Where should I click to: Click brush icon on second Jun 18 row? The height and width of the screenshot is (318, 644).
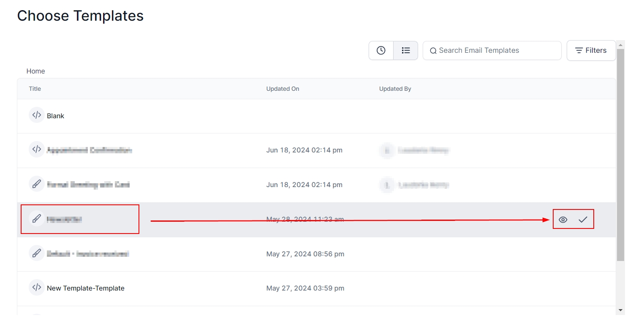(x=37, y=184)
